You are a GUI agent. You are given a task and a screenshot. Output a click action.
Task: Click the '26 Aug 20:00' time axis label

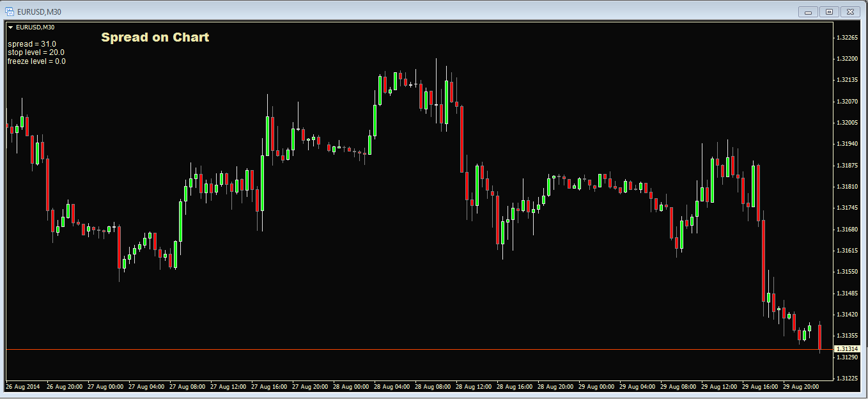[x=65, y=387]
